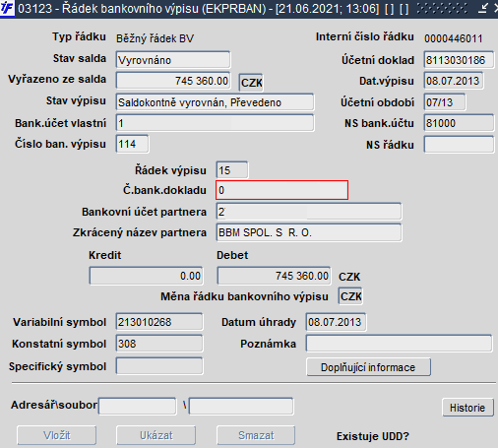Click the Adresář directory field
The image size is (498, 448).
[138, 407]
